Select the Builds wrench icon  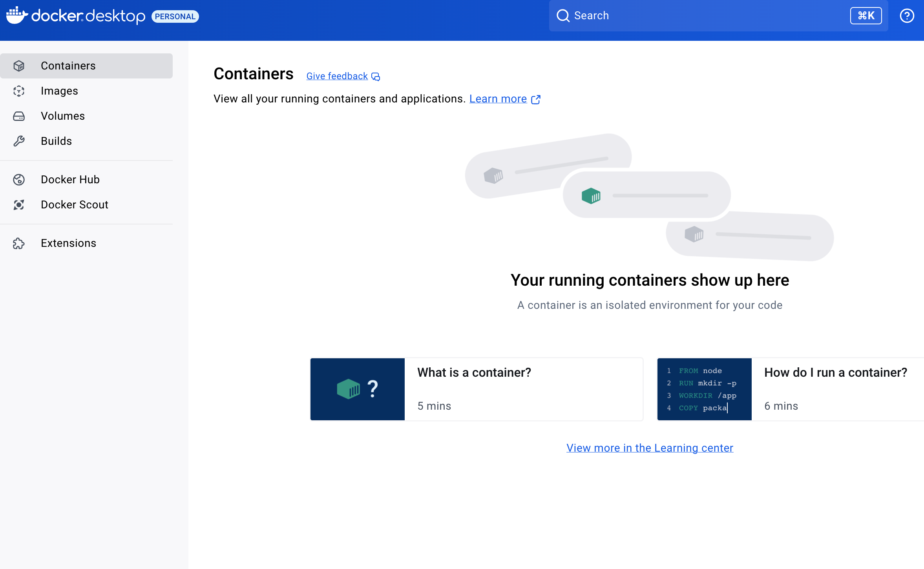pos(19,141)
